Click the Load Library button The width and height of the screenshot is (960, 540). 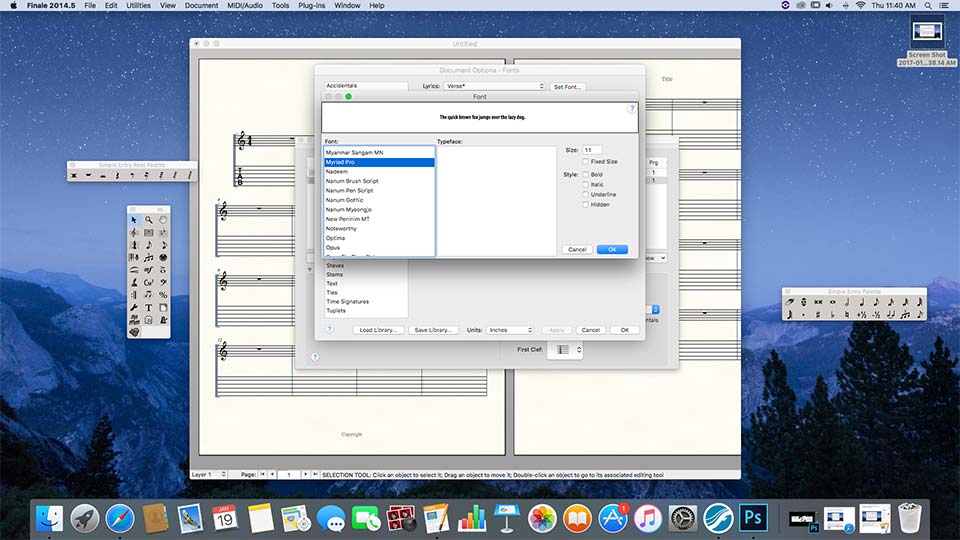(379, 330)
